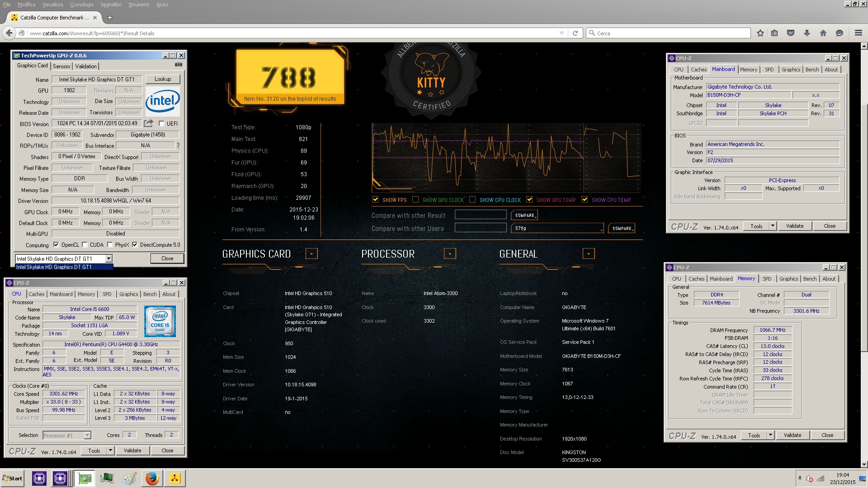Toggle OpenCL checkbox in GPU-Z
This screenshot has width=868, height=488.
56,245
